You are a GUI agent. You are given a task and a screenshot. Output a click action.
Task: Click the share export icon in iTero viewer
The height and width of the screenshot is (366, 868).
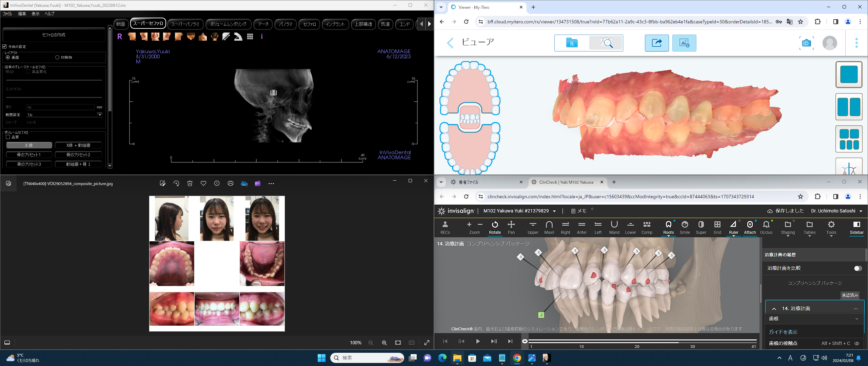(x=657, y=43)
